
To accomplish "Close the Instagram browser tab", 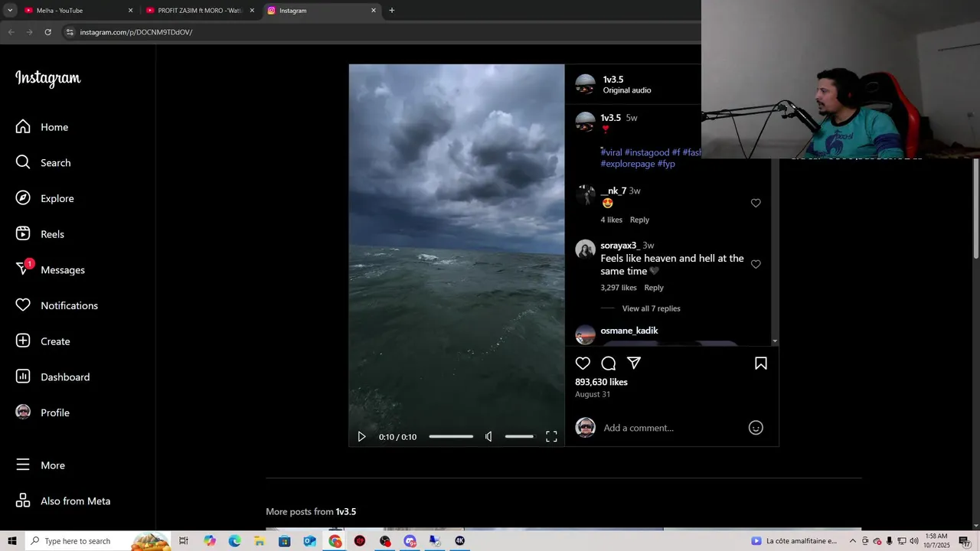I will (374, 11).
